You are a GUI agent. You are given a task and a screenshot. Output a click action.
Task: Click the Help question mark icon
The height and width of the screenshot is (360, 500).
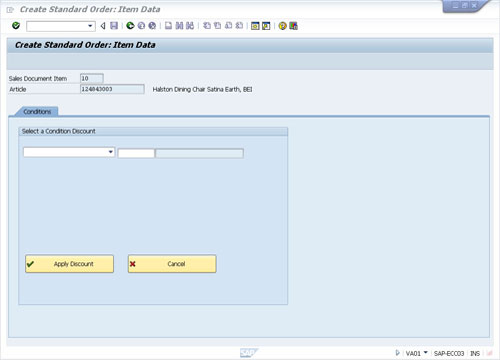[282, 26]
